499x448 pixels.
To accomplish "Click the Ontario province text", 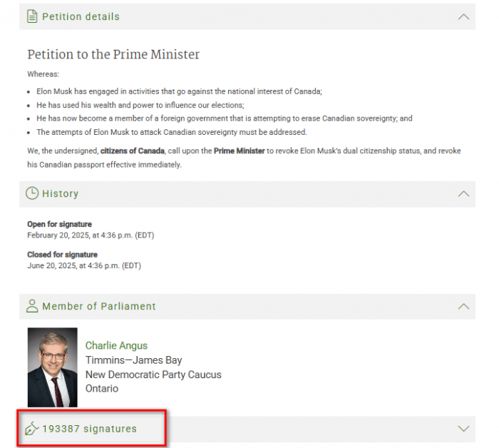I will click(102, 389).
